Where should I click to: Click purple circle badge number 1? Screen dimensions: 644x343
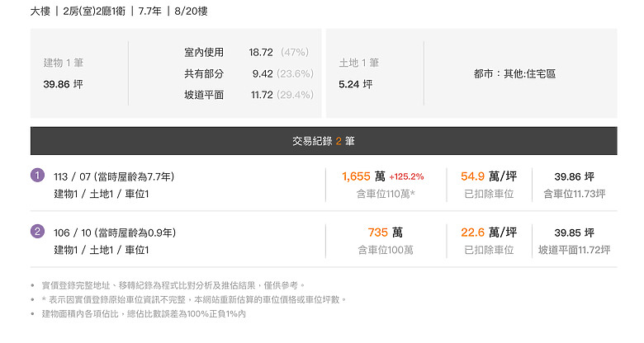37,176
